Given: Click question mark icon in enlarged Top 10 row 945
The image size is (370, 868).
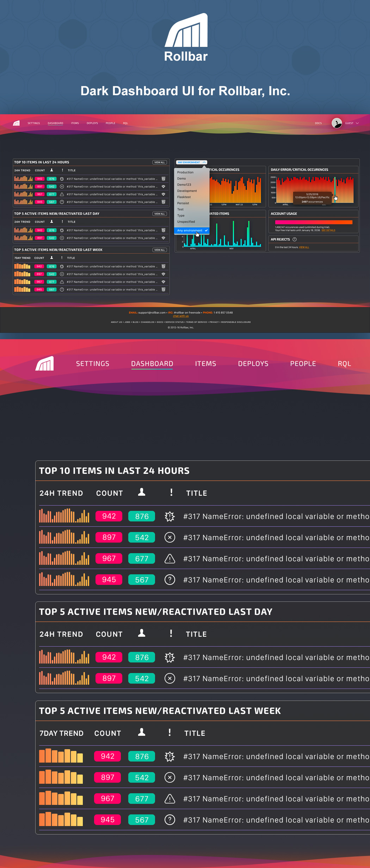Looking at the screenshot, I should click(x=170, y=580).
